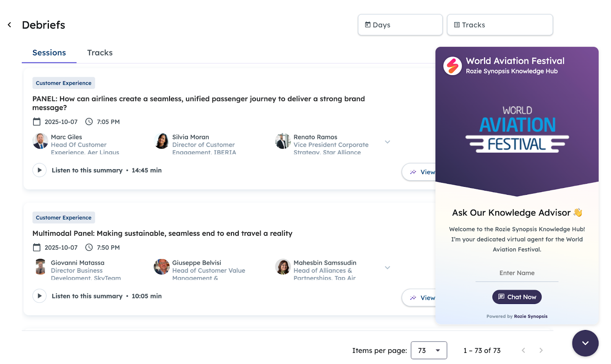
Task: Expand speakers list for the PANEL session
Action: coord(387,142)
